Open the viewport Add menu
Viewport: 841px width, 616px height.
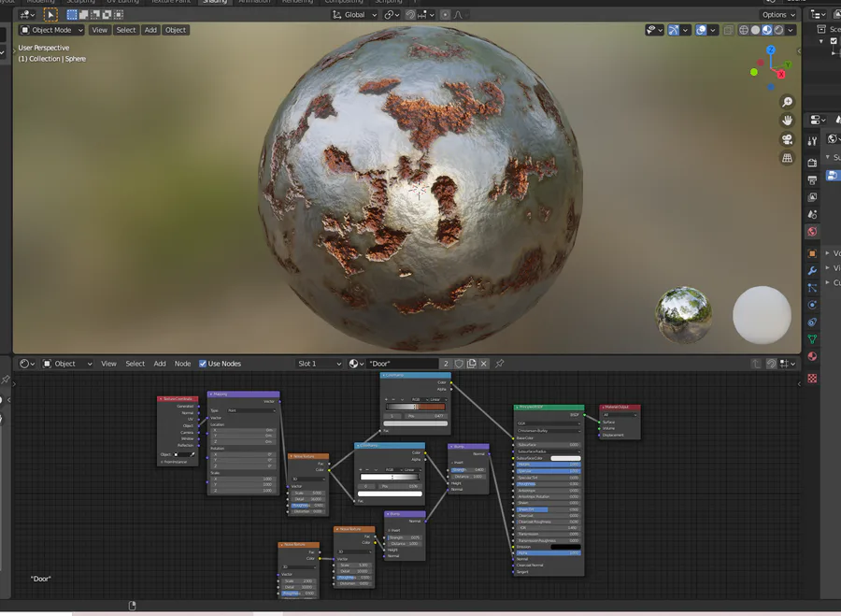(x=150, y=30)
